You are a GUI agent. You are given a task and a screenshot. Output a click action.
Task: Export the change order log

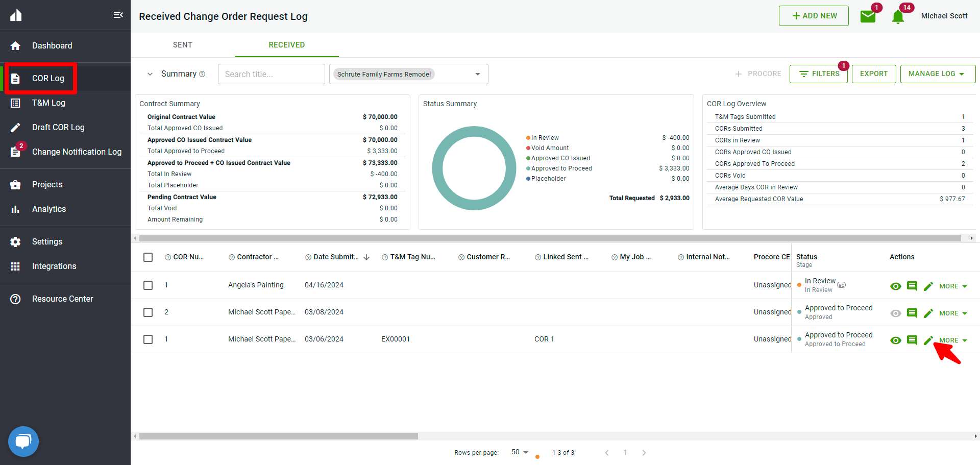pyautogui.click(x=873, y=74)
